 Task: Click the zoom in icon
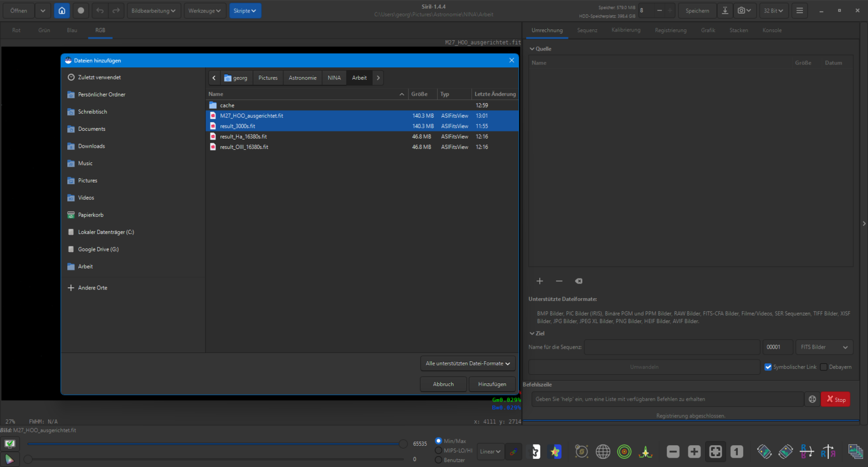point(694,452)
